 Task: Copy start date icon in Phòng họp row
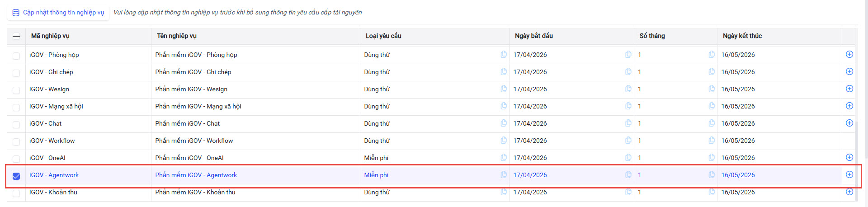628,54
